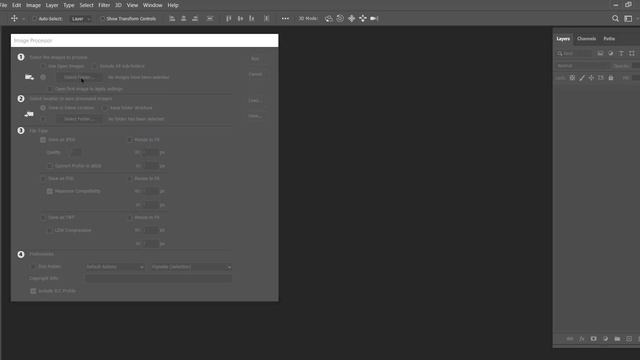Open the workspace switcher icon
The image size is (640, 360).
pos(629,18)
